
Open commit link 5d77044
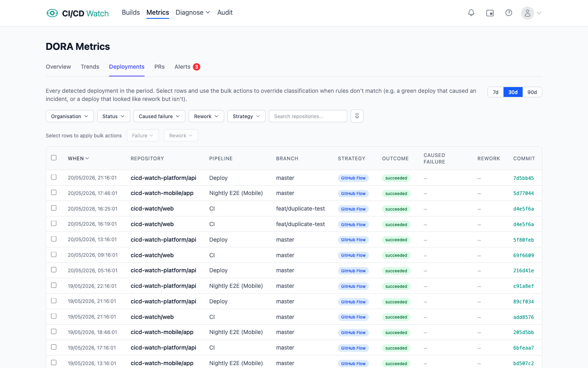(x=523, y=193)
